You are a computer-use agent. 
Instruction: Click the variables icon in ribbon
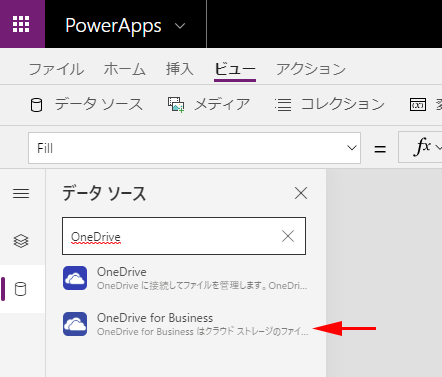click(418, 105)
